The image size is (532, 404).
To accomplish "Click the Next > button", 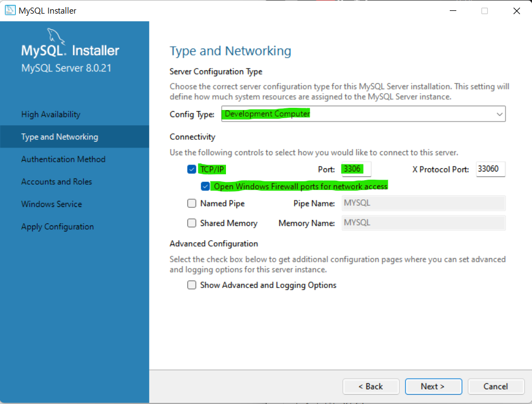I will tap(433, 387).
